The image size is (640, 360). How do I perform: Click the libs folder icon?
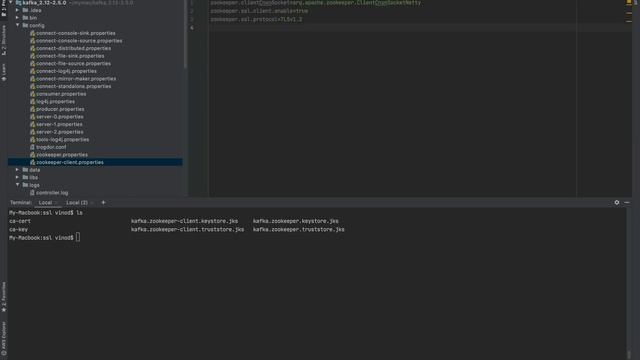[25, 178]
